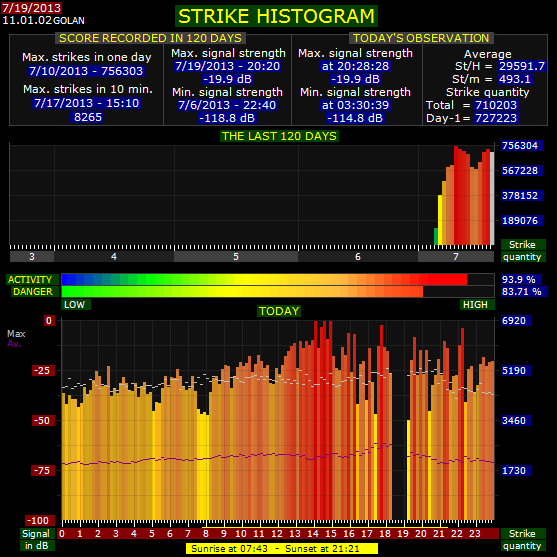Click the Max legend entry
Screen dimensions: 557x557
coord(16,334)
